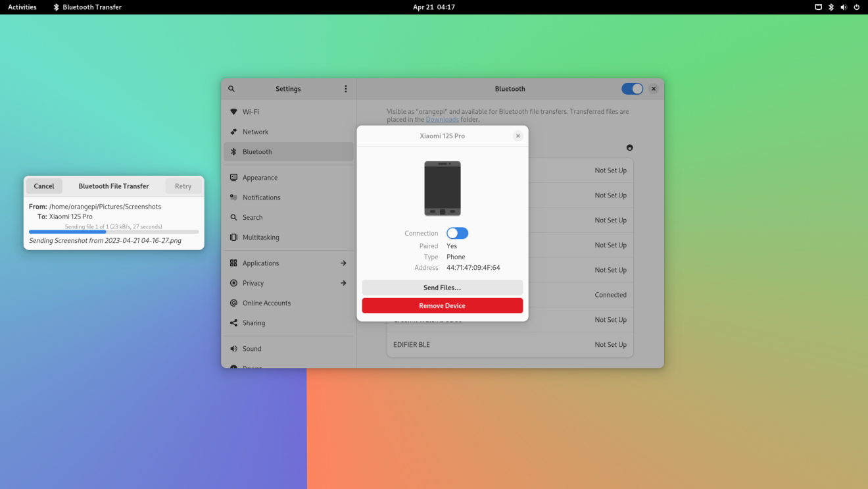Open the Activities overview
The width and height of the screenshot is (868, 489).
pyautogui.click(x=22, y=7)
